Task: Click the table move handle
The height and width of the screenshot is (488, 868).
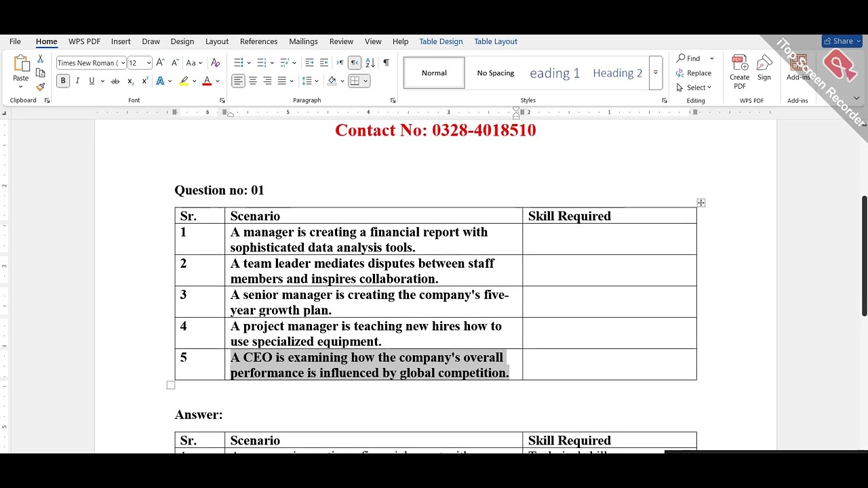Action: tap(701, 203)
